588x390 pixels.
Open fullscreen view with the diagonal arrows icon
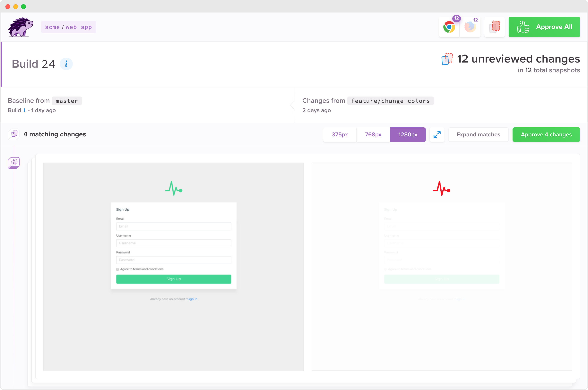pos(437,135)
